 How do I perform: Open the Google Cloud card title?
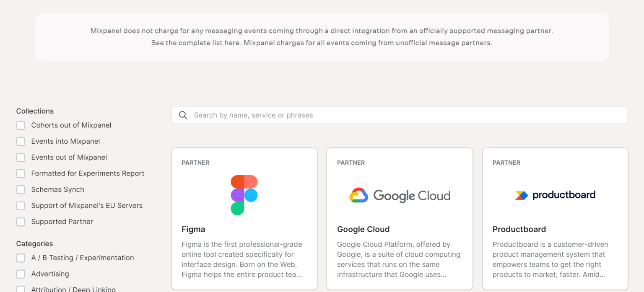coord(363,229)
